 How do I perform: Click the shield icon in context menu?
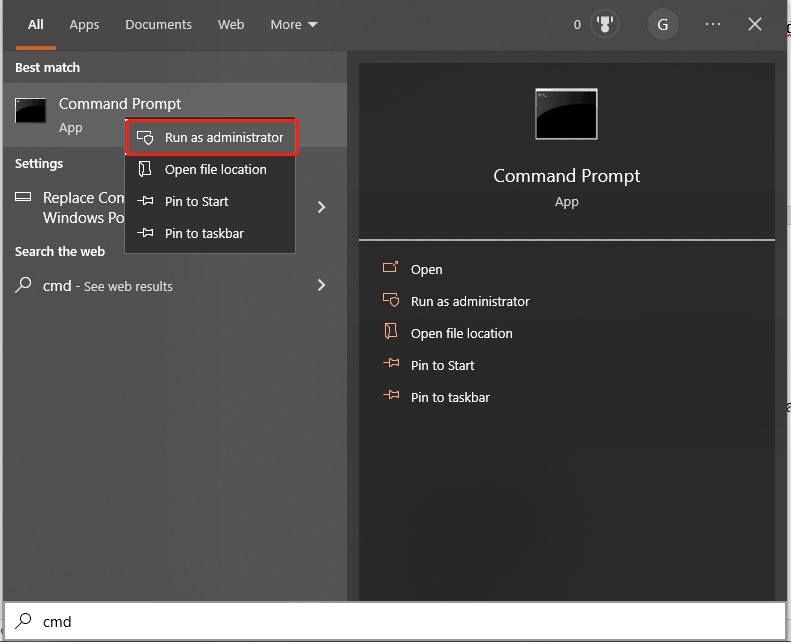[145, 138]
